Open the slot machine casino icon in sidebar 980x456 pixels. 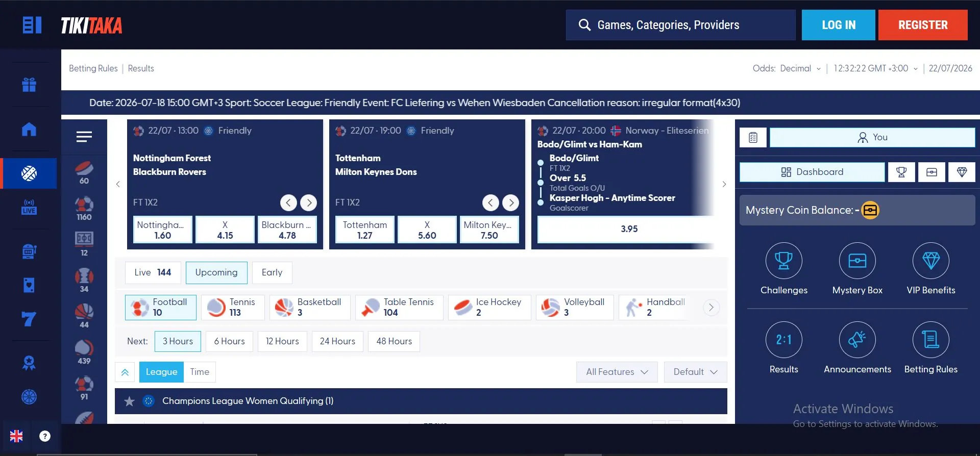tap(29, 251)
